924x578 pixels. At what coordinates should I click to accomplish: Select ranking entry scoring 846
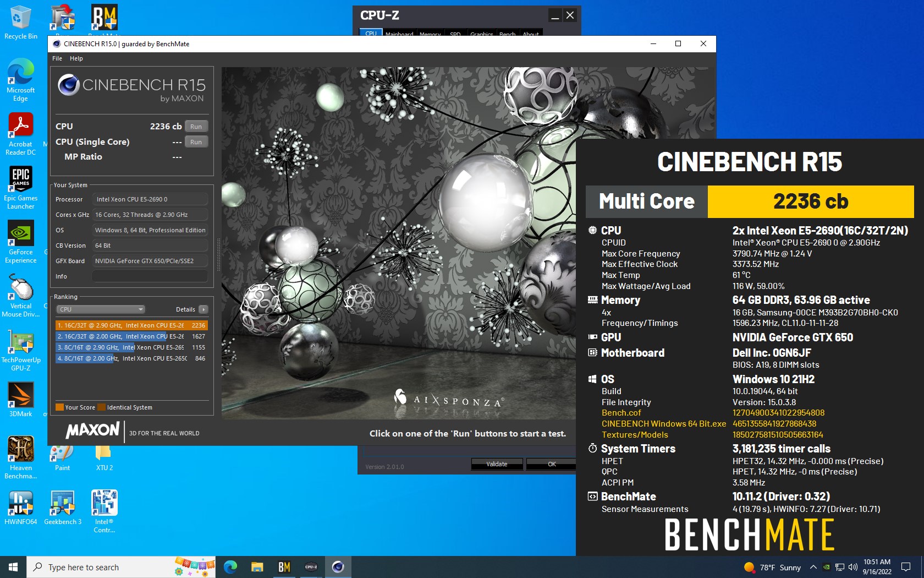[x=131, y=358]
